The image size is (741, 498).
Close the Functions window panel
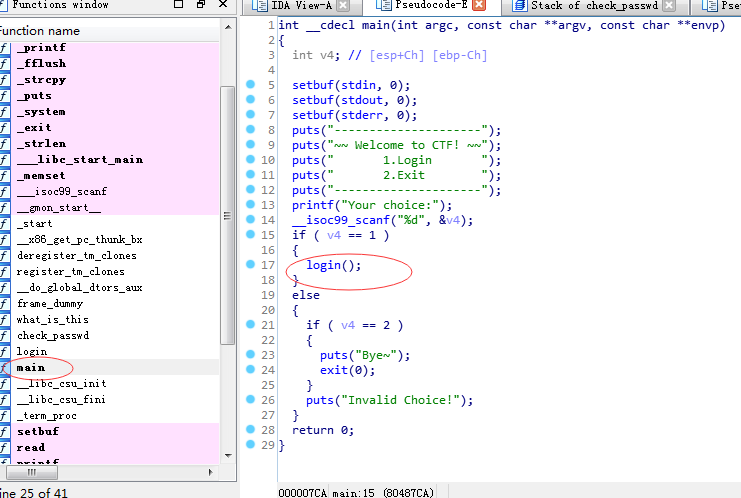tap(223, 4)
